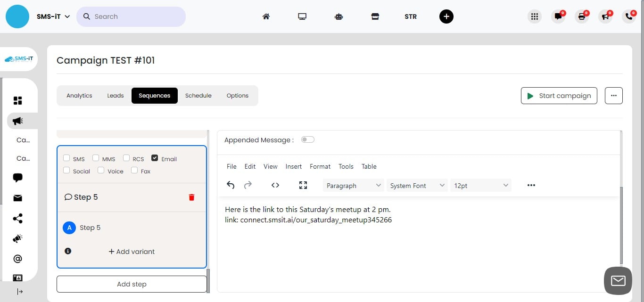Click the robot icon in the top navigation
The height and width of the screenshot is (302, 644).
tap(339, 16)
